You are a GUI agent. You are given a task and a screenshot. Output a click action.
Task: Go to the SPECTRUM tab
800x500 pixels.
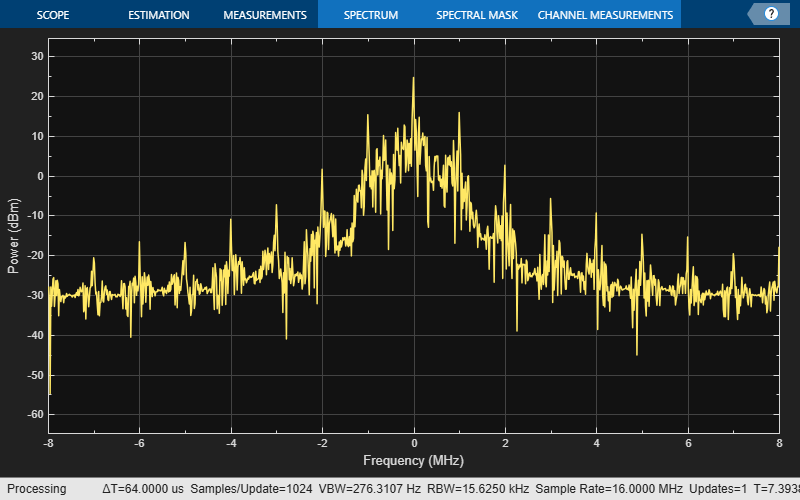pyautogui.click(x=370, y=15)
